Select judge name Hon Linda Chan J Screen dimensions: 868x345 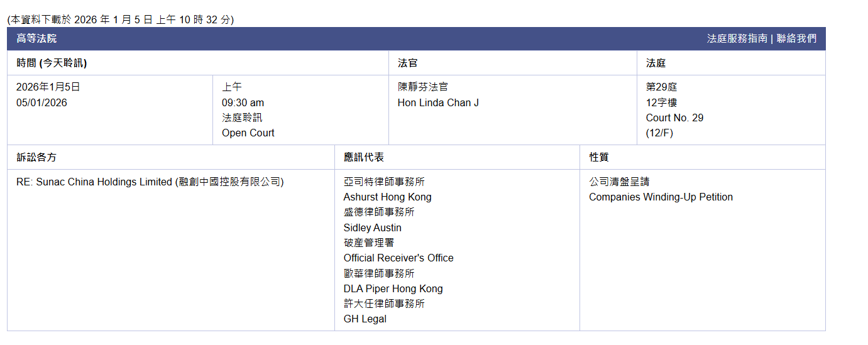click(438, 102)
